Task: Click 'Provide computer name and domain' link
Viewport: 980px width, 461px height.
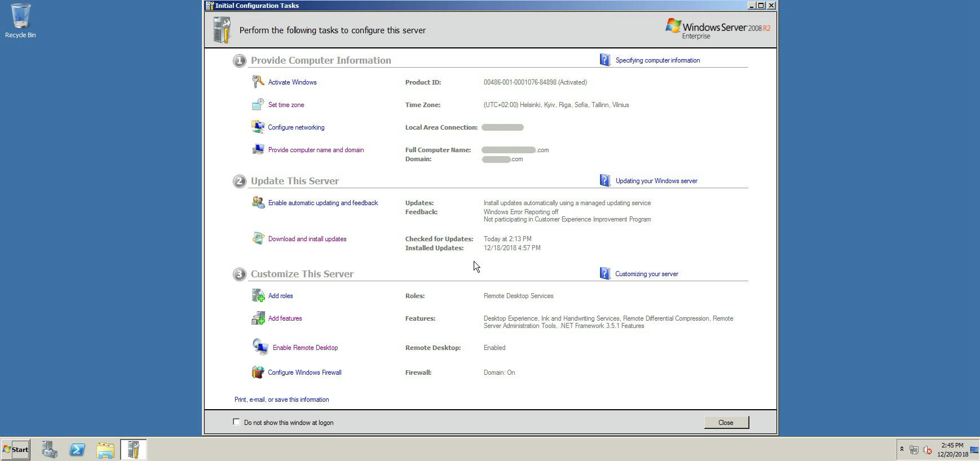Action: tap(316, 150)
